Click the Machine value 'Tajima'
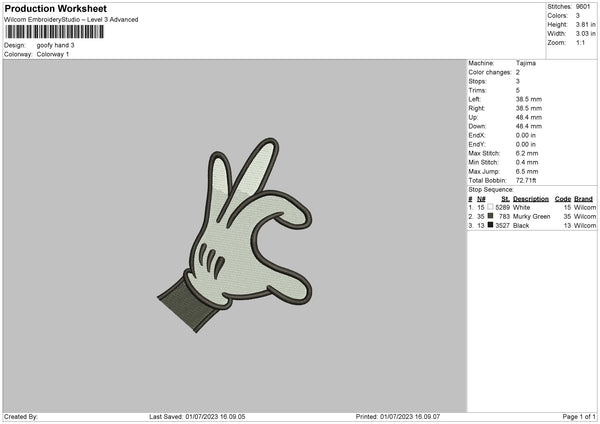The height and width of the screenshot is (424, 600). click(x=526, y=63)
